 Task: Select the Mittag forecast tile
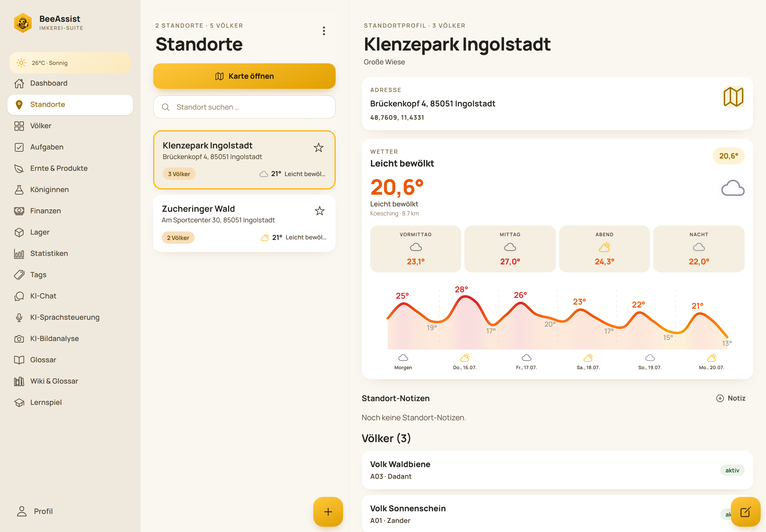(510, 249)
